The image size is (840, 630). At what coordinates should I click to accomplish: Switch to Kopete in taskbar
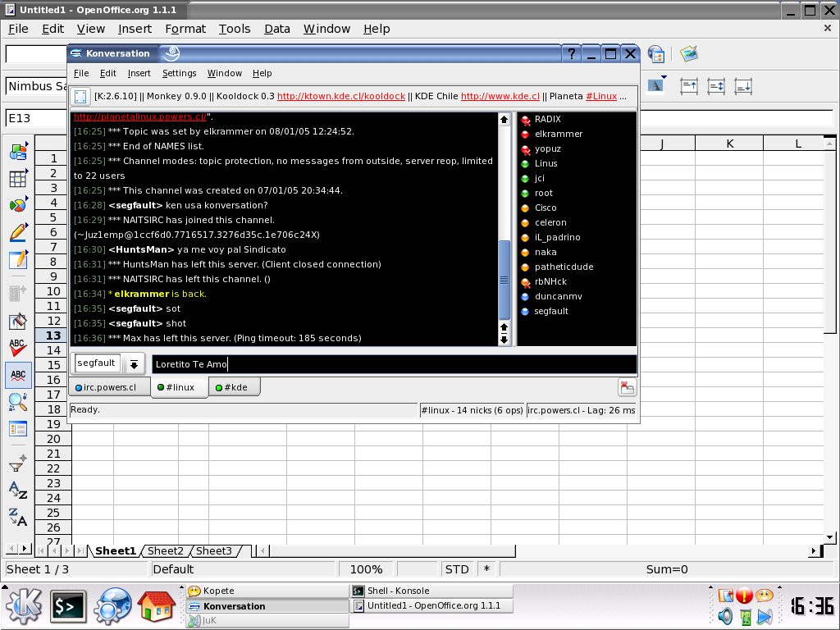267,591
